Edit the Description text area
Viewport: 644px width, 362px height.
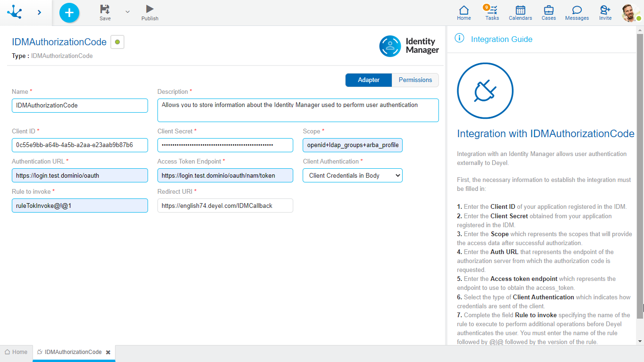click(x=298, y=110)
